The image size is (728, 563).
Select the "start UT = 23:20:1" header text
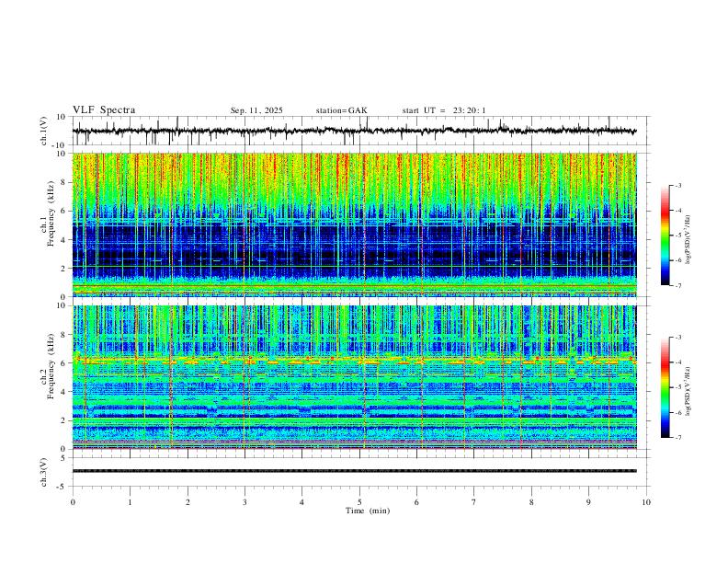[x=444, y=110]
